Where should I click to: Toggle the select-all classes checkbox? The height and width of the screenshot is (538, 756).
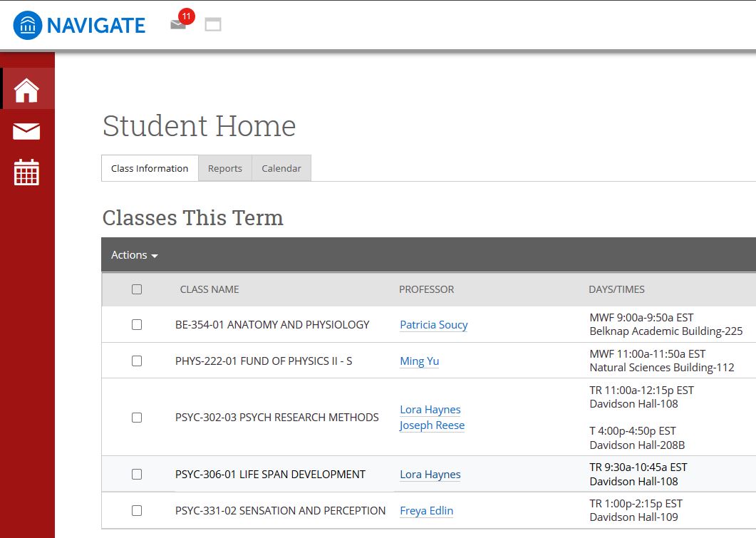click(137, 289)
